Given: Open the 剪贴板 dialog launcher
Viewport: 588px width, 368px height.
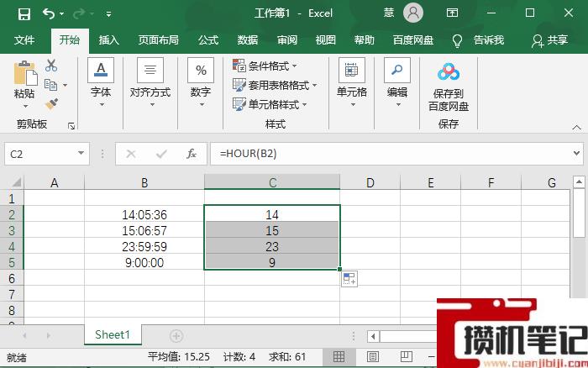Looking at the screenshot, I should [x=71, y=126].
